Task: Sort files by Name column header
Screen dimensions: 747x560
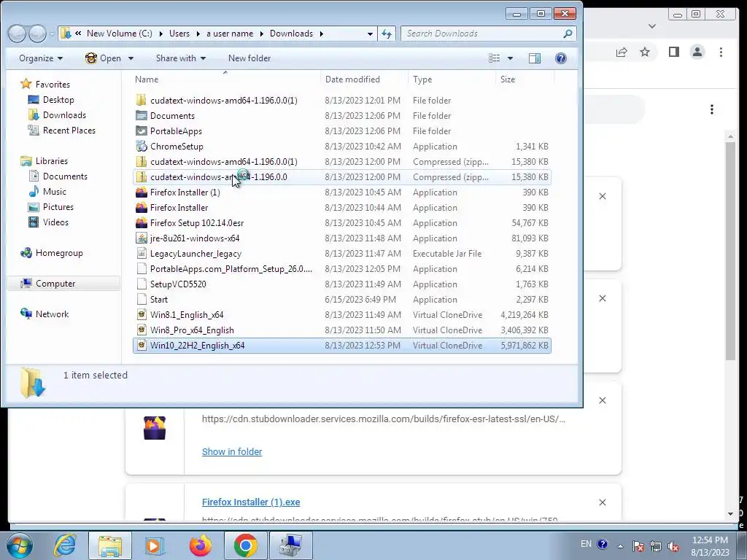Action: [225, 79]
